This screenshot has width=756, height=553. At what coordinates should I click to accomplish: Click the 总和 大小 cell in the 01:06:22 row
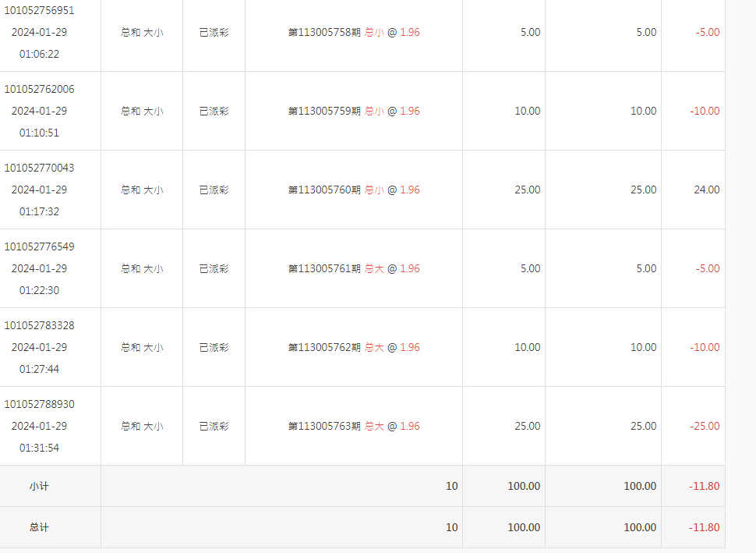coord(142,33)
